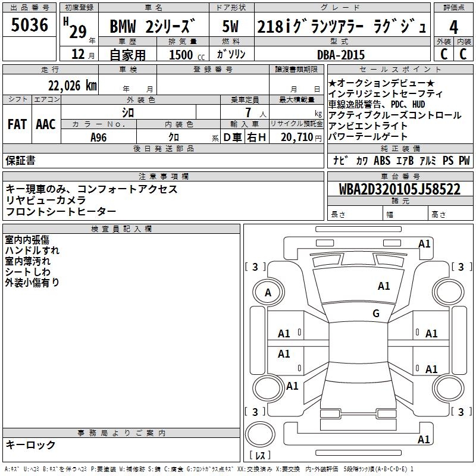This screenshot has width=476, height=476.
Task: Select the ★オークションデビュー★ sales point
Action: pyautogui.click(x=381, y=83)
